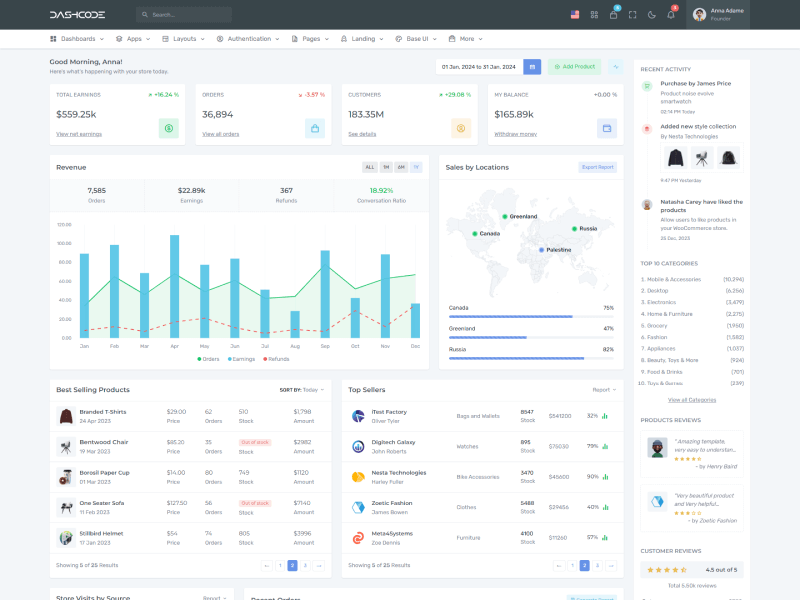Open the View all Categories link
This screenshot has height=600, width=800.
point(692,399)
